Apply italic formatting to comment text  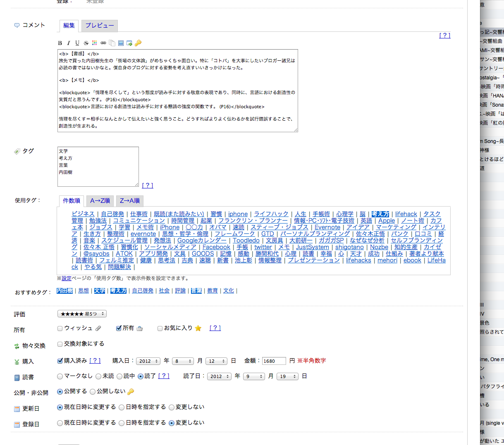pos(69,43)
